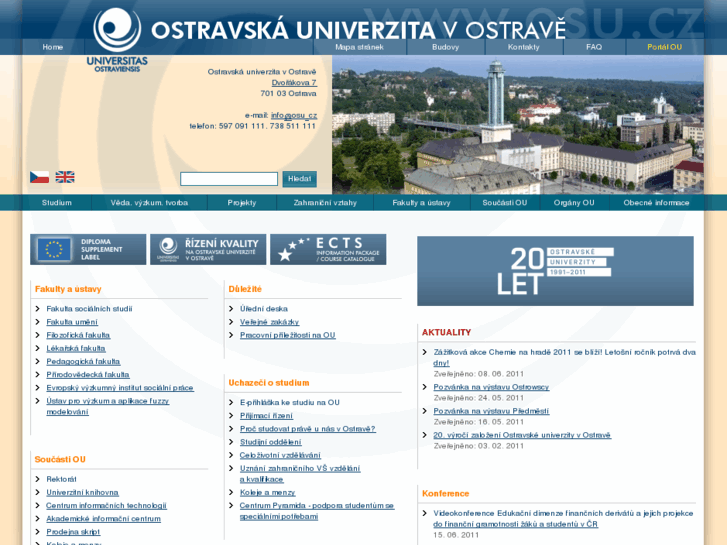Open Budovy in top navigation

(446, 47)
